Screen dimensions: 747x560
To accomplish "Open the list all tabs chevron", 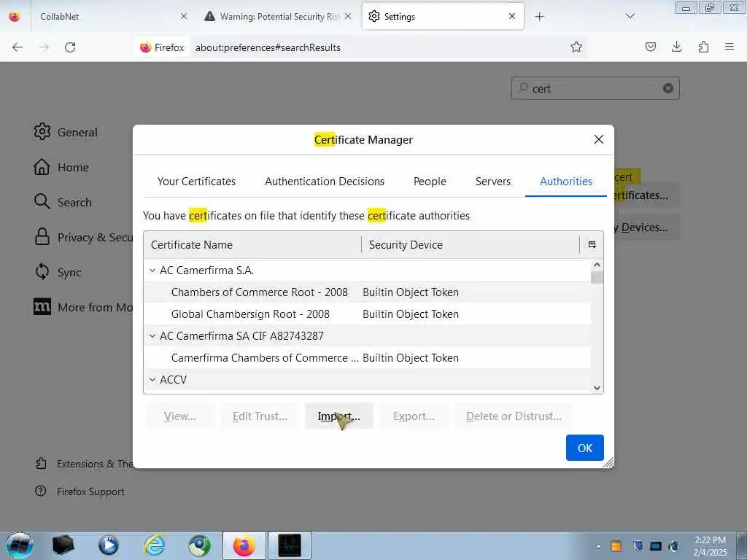I will 630,17.
